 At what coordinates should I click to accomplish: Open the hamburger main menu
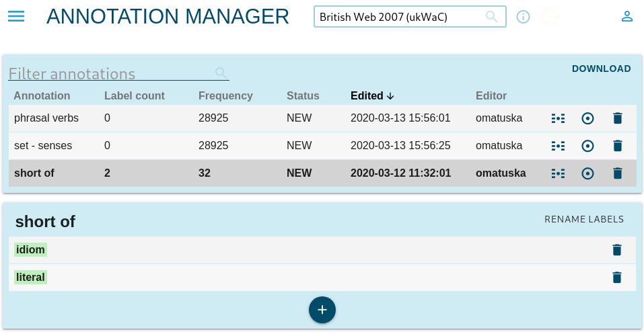click(16, 16)
